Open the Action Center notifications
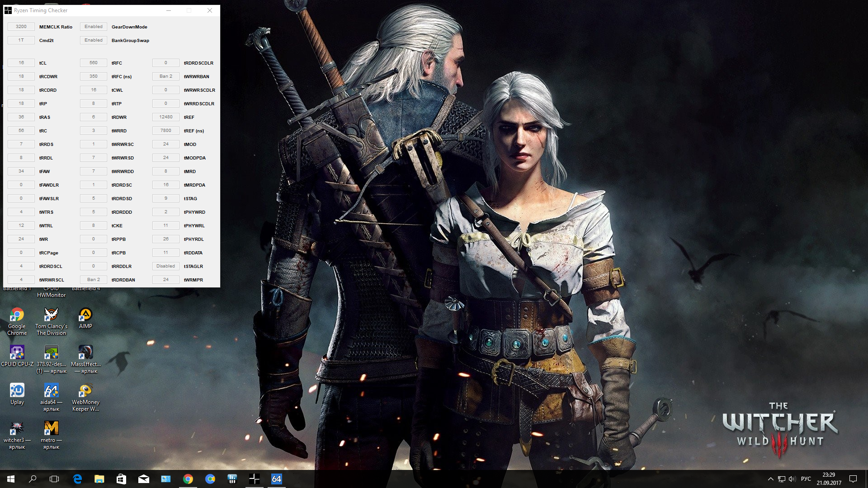 (853, 479)
